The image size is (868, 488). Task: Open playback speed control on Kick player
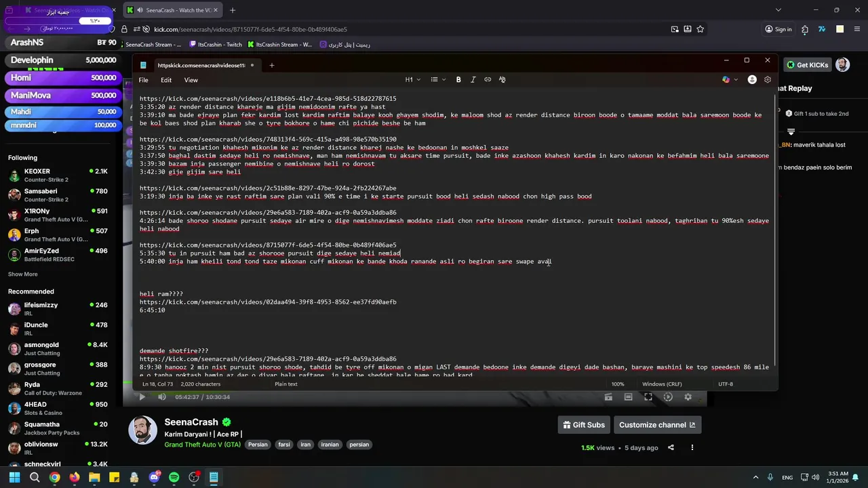(668, 396)
